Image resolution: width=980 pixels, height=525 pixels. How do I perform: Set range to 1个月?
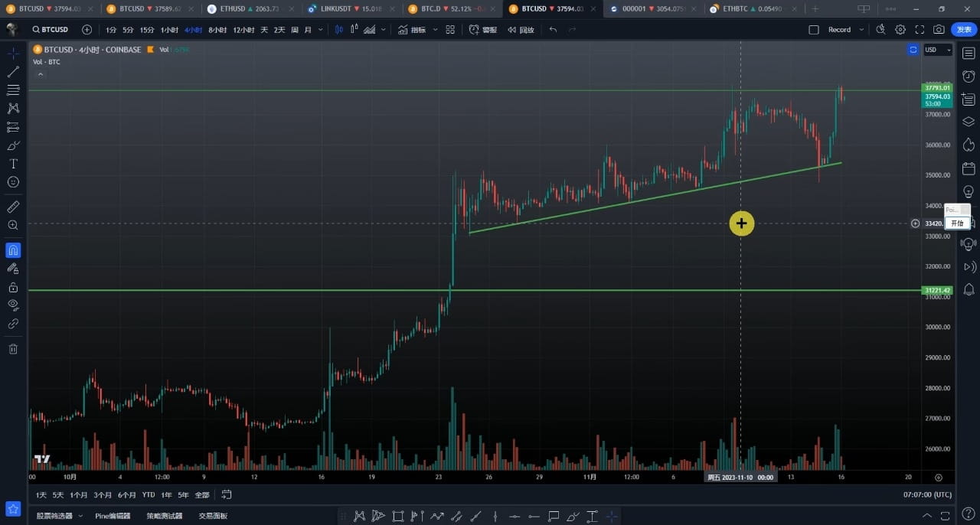click(x=79, y=495)
